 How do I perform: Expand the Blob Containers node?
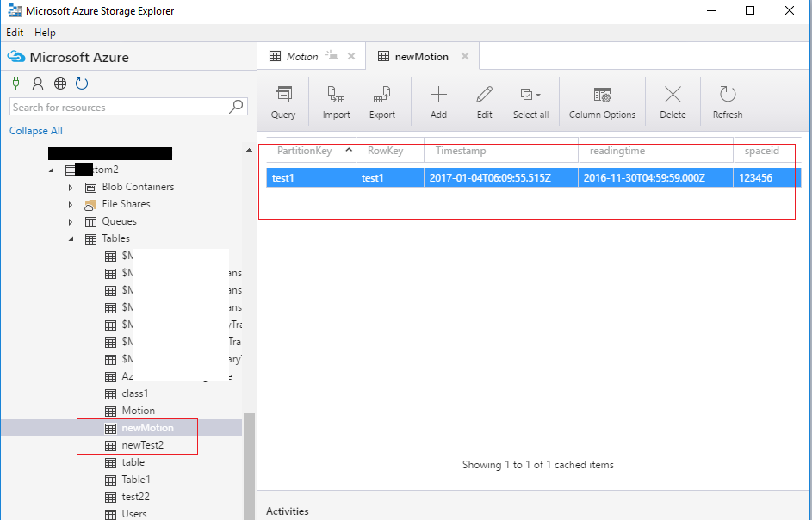coord(71,188)
